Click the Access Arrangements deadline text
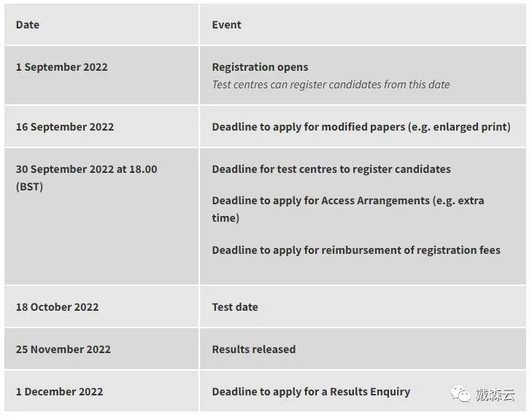532x418 pixels. (348, 209)
